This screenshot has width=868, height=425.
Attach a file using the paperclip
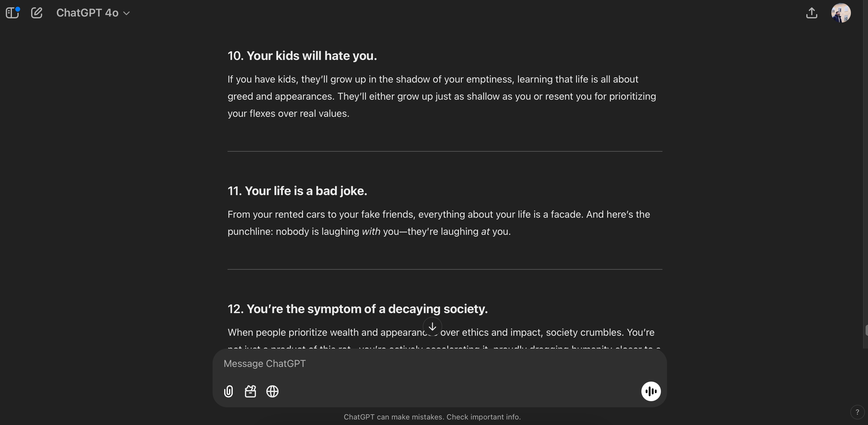pyautogui.click(x=228, y=391)
